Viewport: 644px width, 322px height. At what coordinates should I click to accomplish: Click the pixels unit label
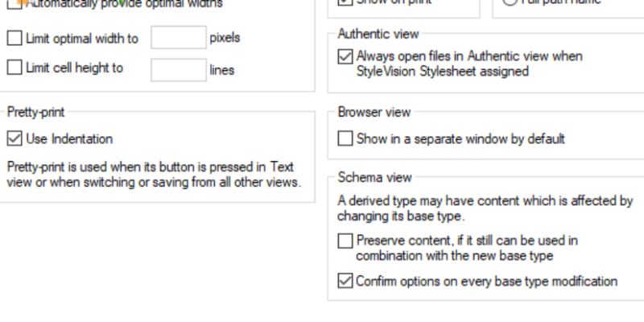[x=225, y=38]
